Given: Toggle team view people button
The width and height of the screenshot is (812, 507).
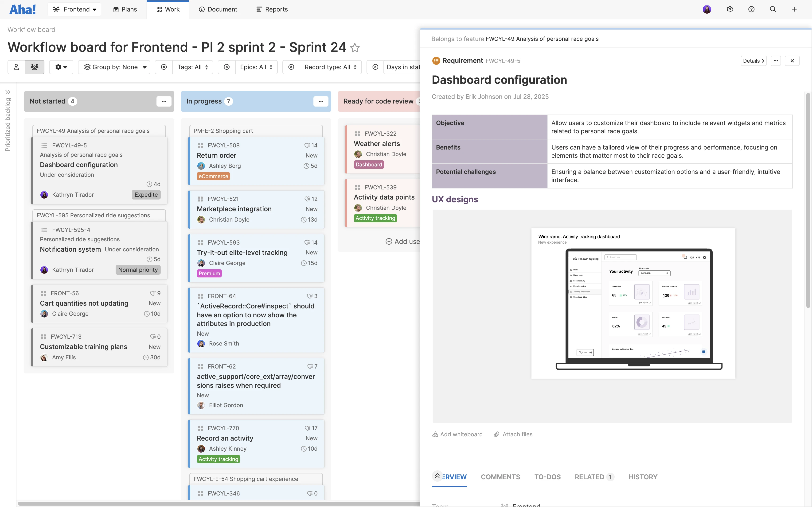Looking at the screenshot, I should click(35, 67).
